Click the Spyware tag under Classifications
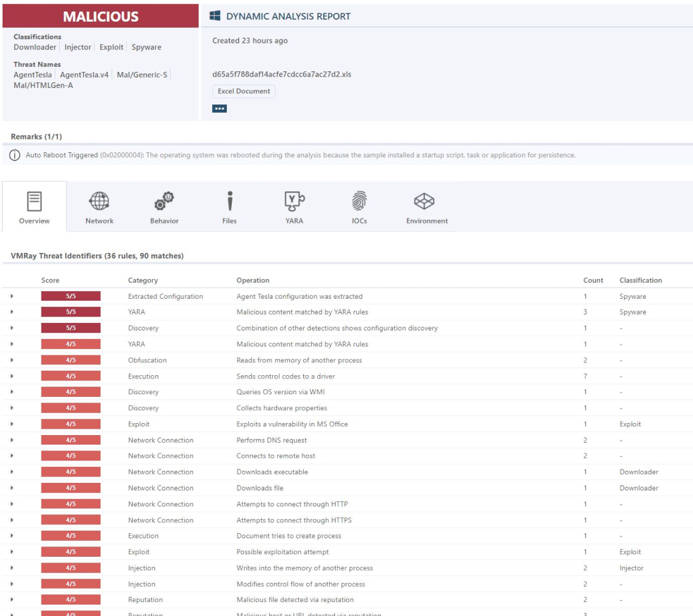The width and height of the screenshot is (693, 616). pyautogui.click(x=146, y=47)
